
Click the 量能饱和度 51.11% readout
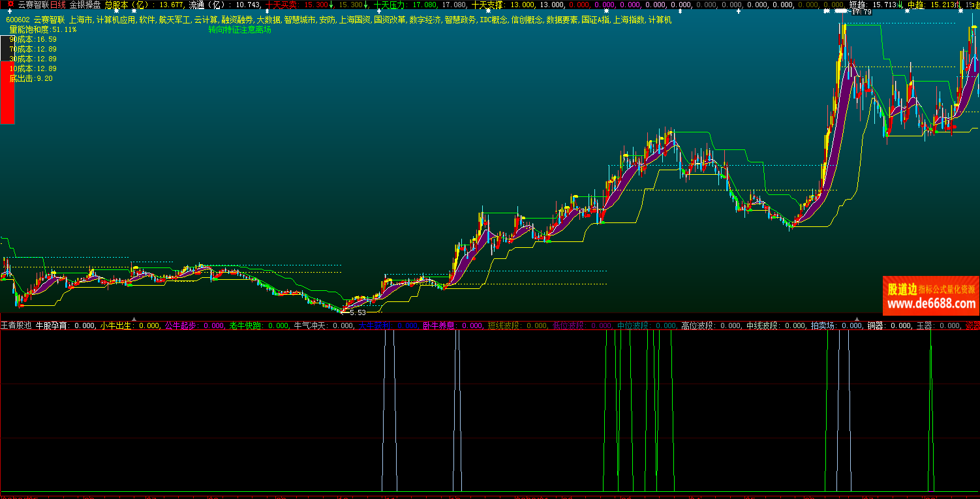pyautogui.click(x=42, y=30)
